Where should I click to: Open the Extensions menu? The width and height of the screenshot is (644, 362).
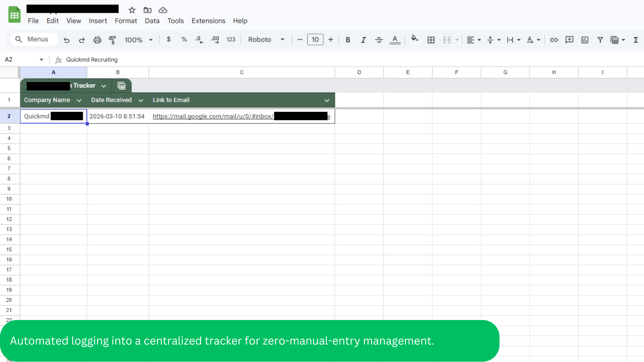(208, 21)
